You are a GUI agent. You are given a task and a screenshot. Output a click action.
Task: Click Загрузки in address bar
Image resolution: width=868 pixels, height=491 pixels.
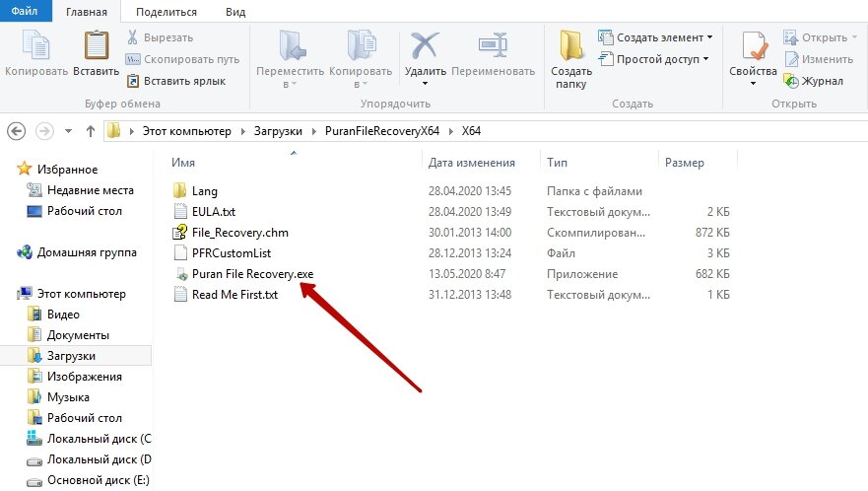tap(278, 131)
